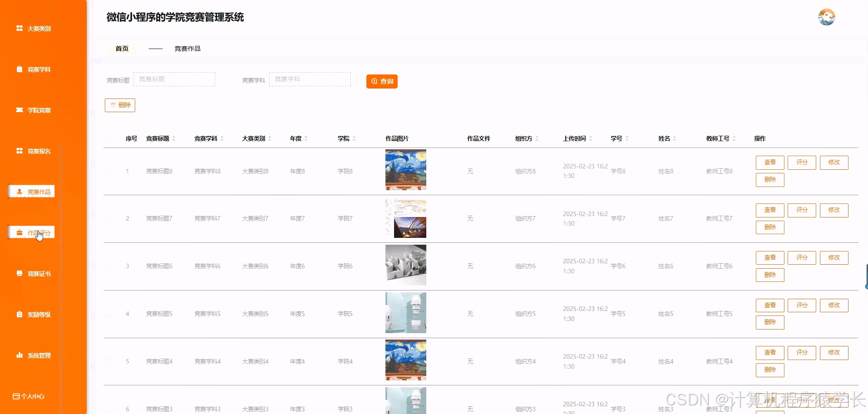Open the 竞赛标题5 artwork thumbnail
The height and width of the screenshot is (414, 868).
click(x=406, y=313)
